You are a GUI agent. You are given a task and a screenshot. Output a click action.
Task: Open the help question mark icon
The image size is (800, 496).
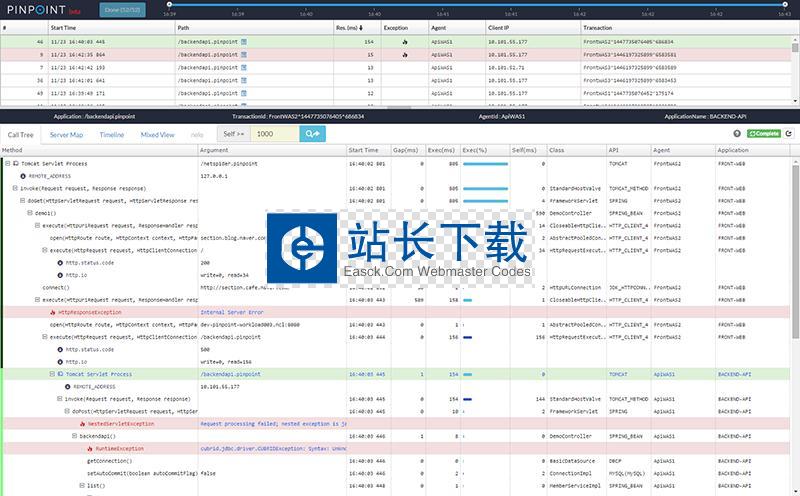pos(737,133)
